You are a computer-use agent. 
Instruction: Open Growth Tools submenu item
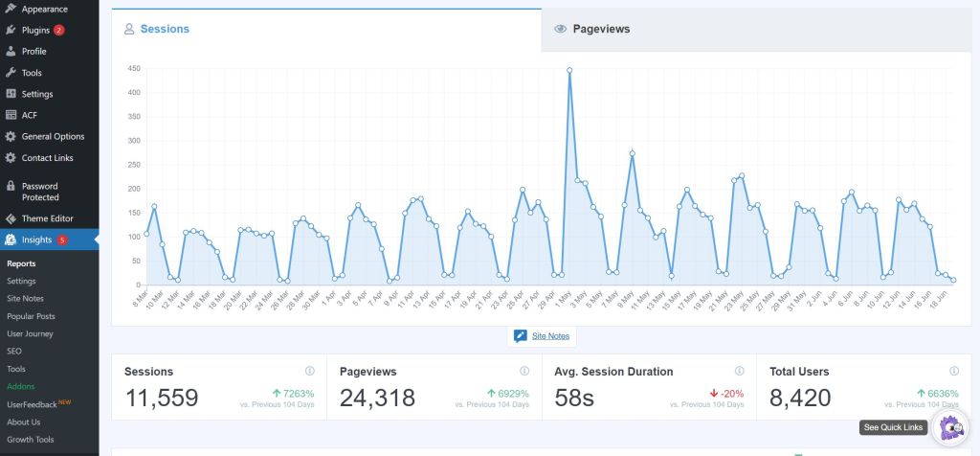click(29, 439)
